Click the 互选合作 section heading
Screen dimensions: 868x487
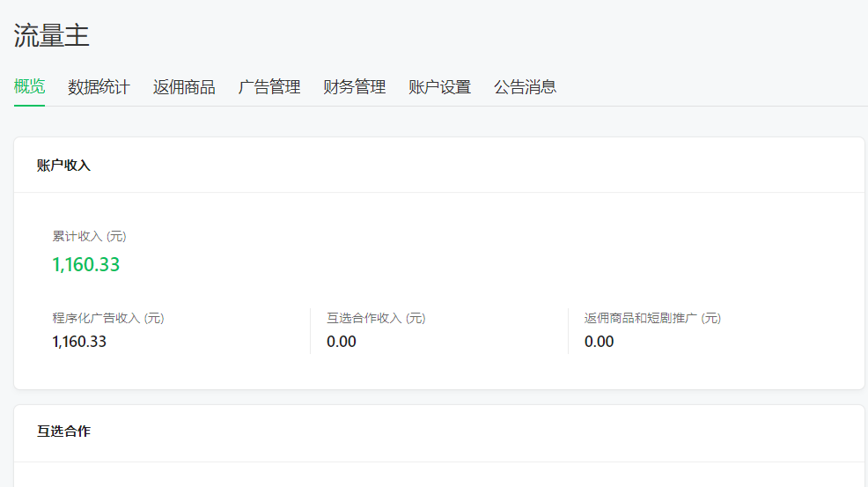[x=63, y=432]
